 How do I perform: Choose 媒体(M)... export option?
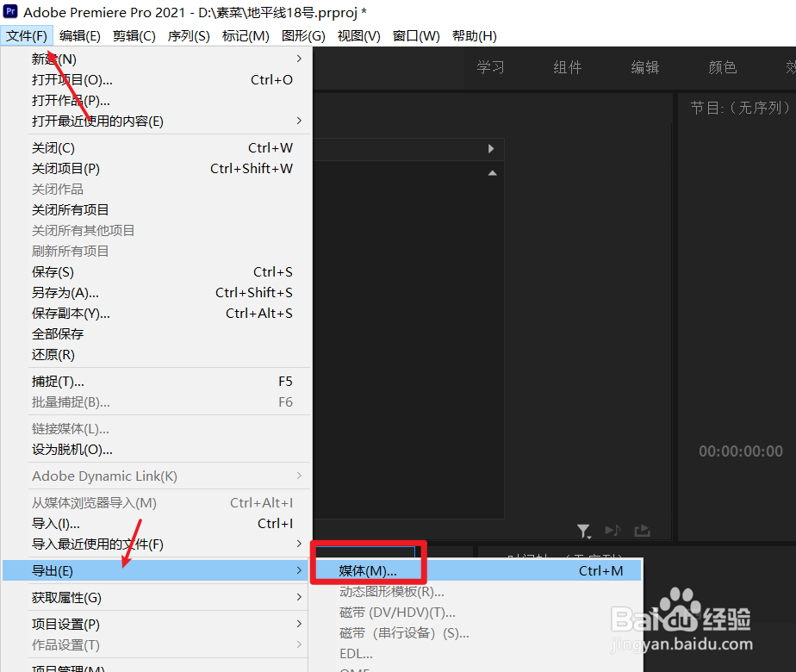click(477, 571)
